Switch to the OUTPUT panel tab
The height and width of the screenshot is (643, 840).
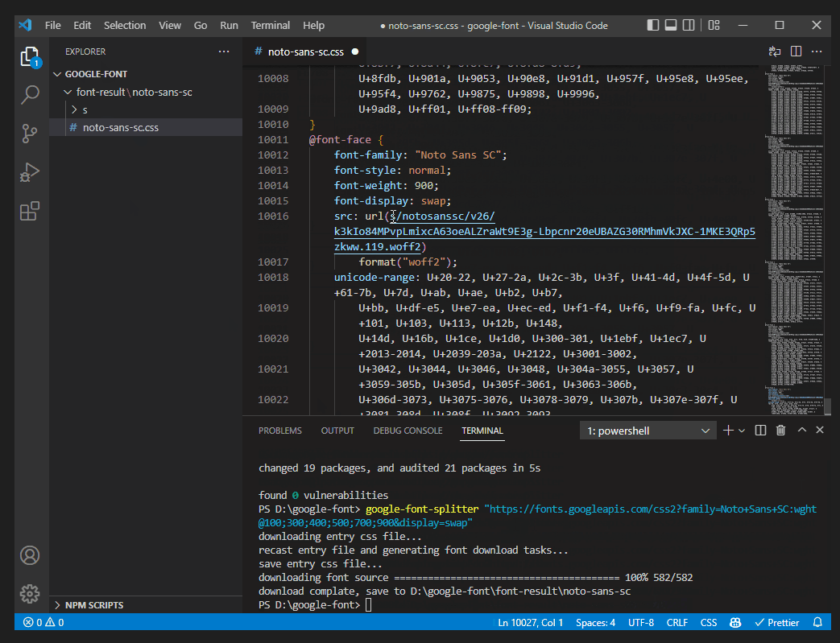[x=337, y=431]
